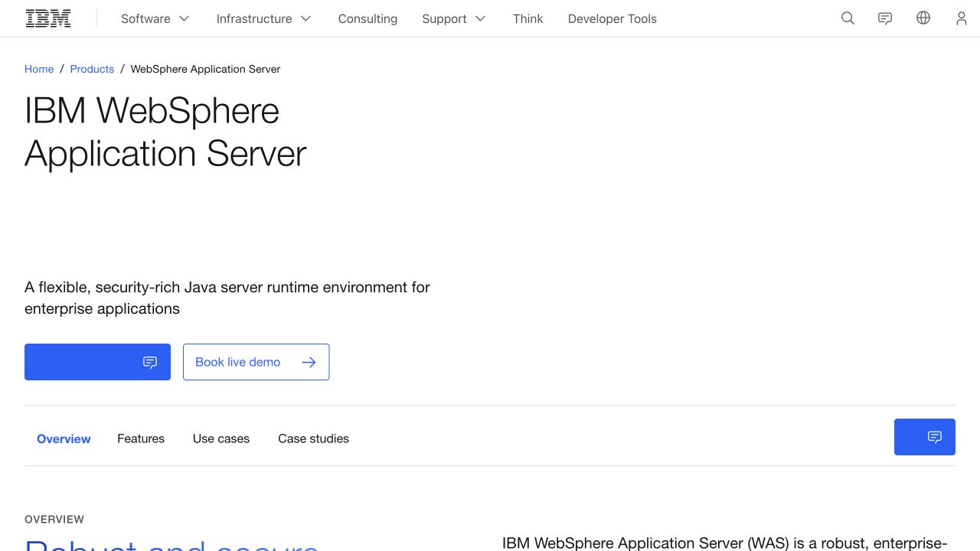This screenshot has width=980, height=551.
Task: Go to Products breadcrumb link
Action: click(92, 69)
